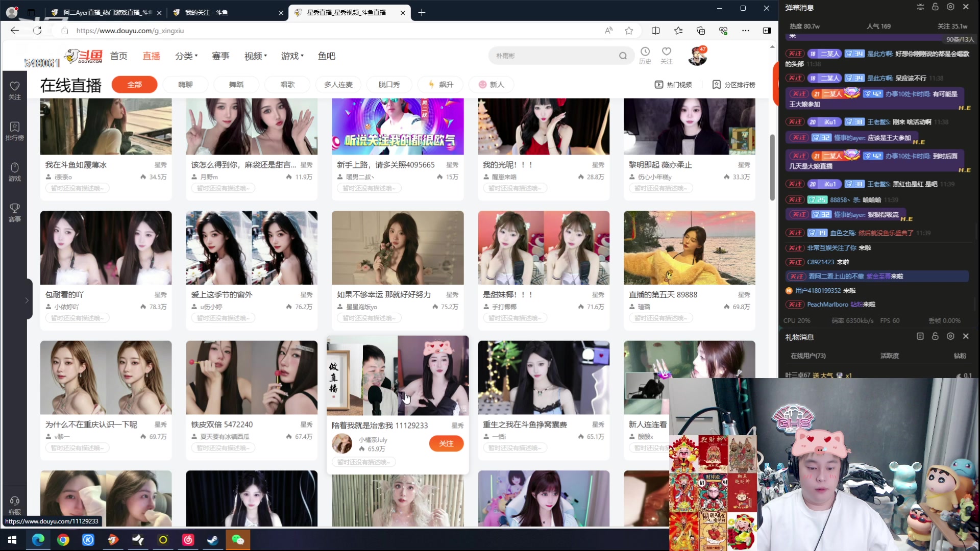Click the search magnifier in Douyu search box
This screenshot has width=980, height=551.
[623, 56]
